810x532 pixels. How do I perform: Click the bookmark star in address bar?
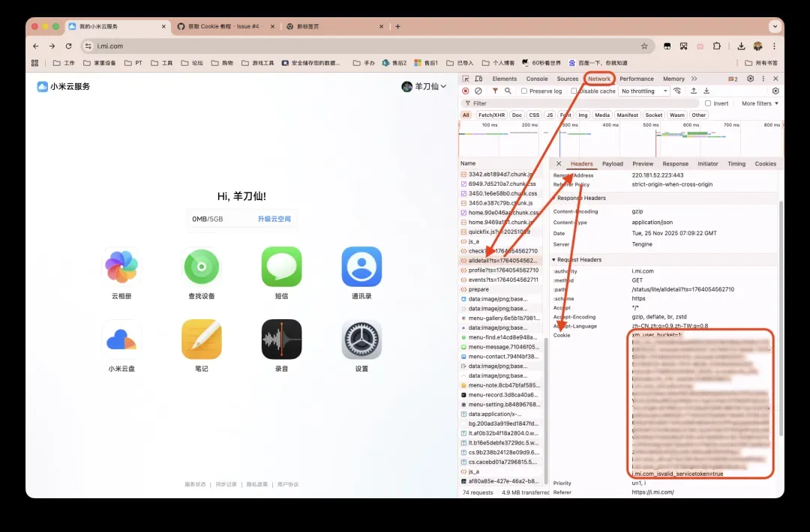[644, 46]
